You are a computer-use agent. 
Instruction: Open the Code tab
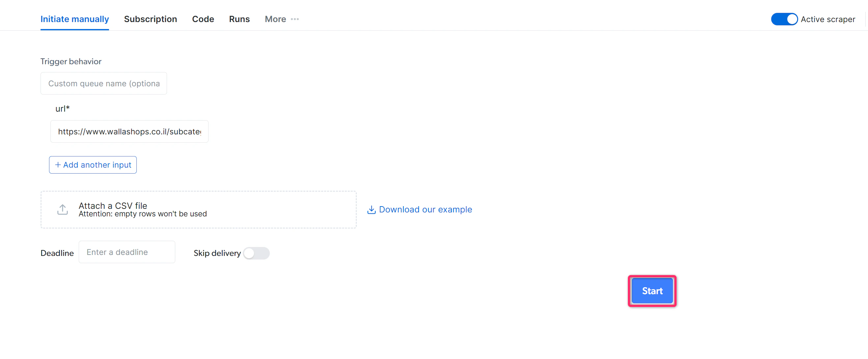pyautogui.click(x=203, y=19)
